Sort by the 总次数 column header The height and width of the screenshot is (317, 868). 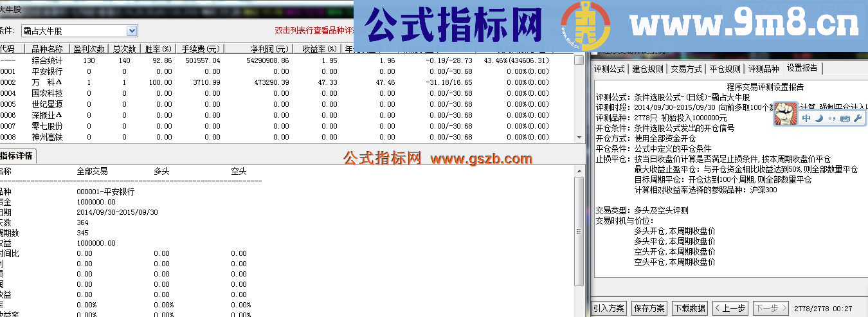(124, 49)
